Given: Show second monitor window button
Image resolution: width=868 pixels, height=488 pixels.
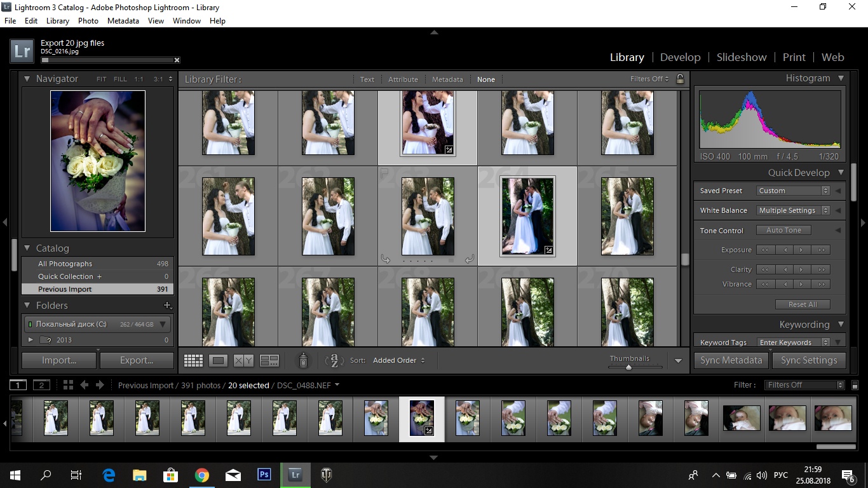Looking at the screenshot, I should pyautogui.click(x=41, y=385).
